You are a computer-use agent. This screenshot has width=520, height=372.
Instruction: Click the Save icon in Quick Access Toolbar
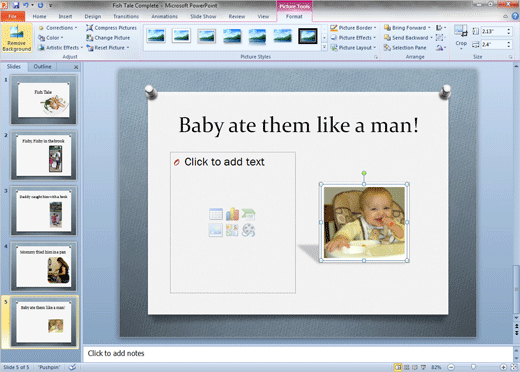(16, 5)
